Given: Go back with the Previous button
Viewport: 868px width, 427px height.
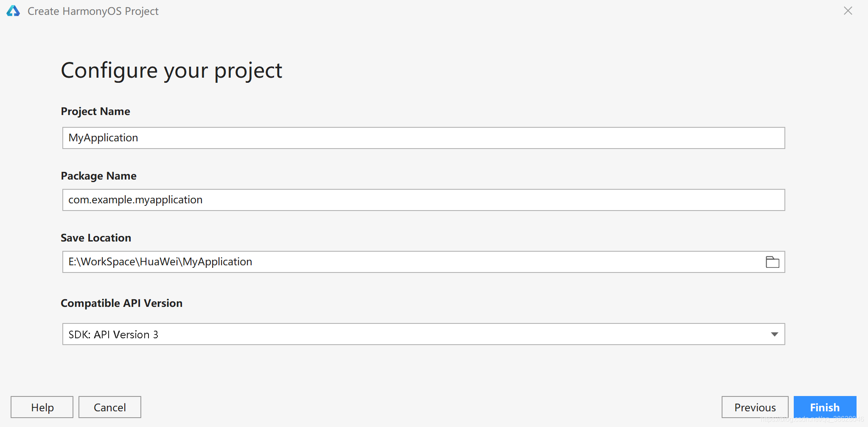Looking at the screenshot, I should coord(755,407).
